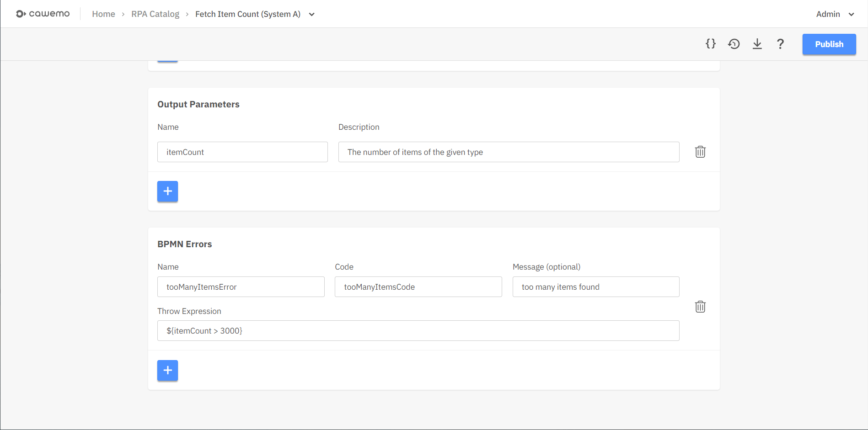The image size is (868, 430).
Task: Edit the output parameter description field
Action: point(509,152)
